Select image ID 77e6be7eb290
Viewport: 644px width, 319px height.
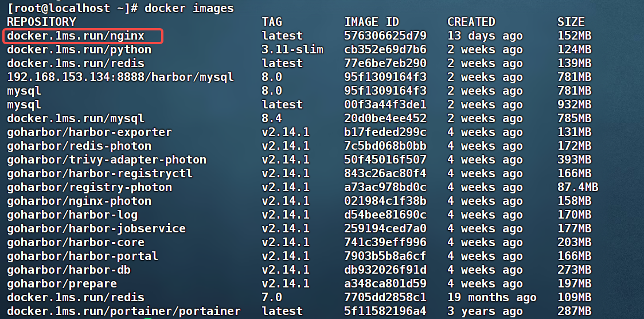point(385,63)
